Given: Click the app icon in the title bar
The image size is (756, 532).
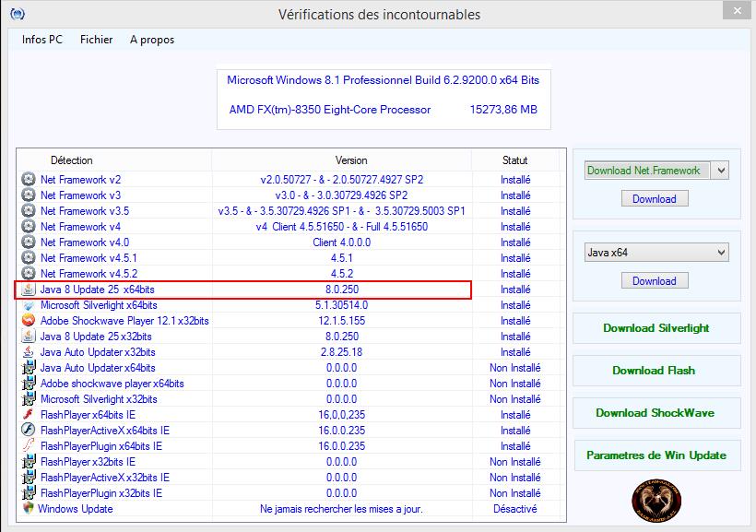Looking at the screenshot, I should (x=18, y=14).
